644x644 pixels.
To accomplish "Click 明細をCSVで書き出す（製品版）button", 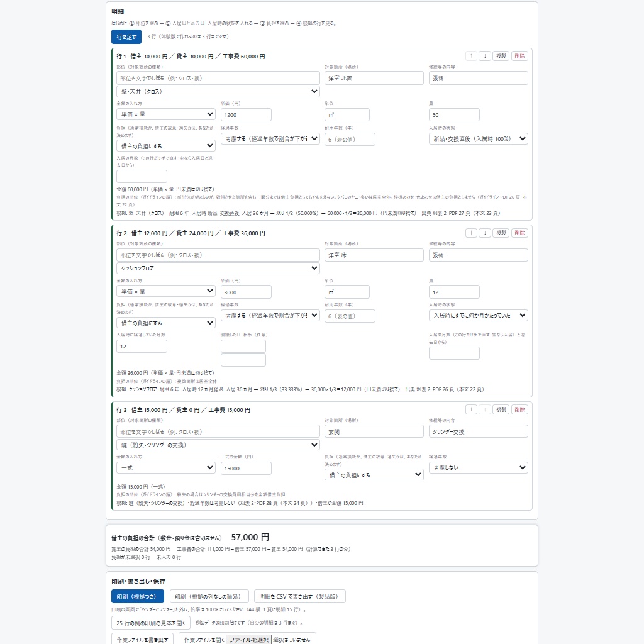I will (x=300, y=596).
